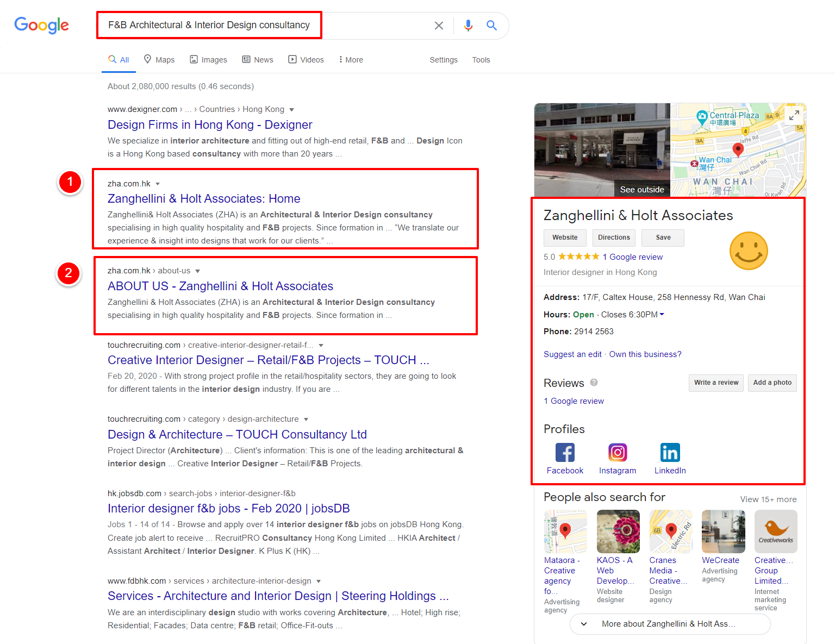Open the Wan Chai map thumbnail
The height and width of the screenshot is (644, 835).
tap(738, 150)
